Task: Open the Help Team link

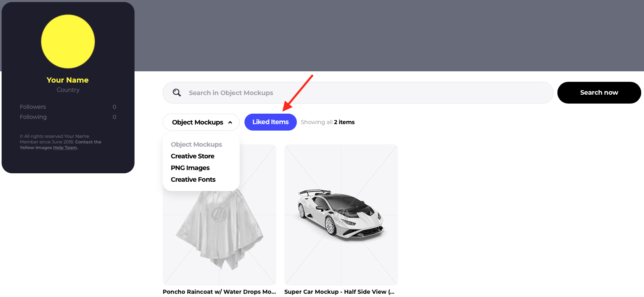Action: [x=65, y=147]
